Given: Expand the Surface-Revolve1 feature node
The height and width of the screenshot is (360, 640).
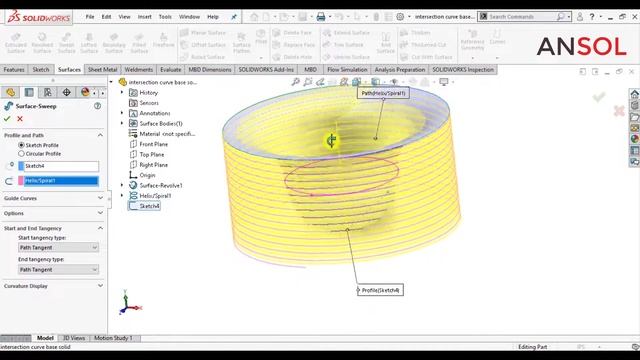Looking at the screenshot, I should click(122, 185).
